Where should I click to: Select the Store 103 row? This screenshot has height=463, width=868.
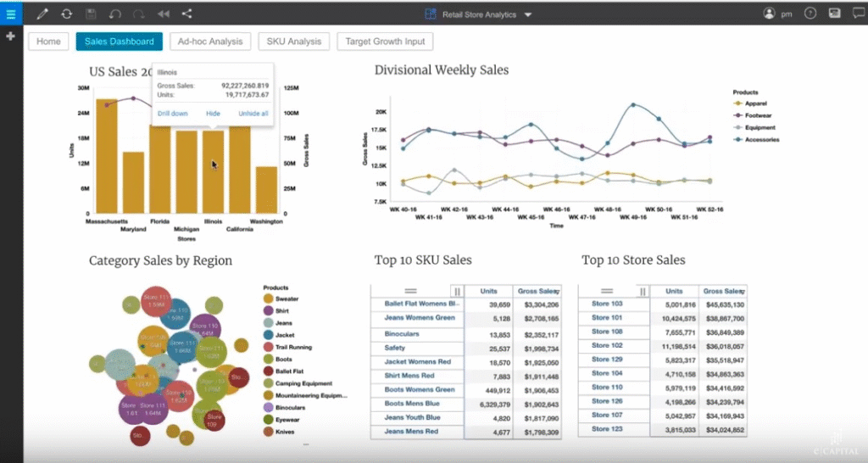(x=607, y=304)
